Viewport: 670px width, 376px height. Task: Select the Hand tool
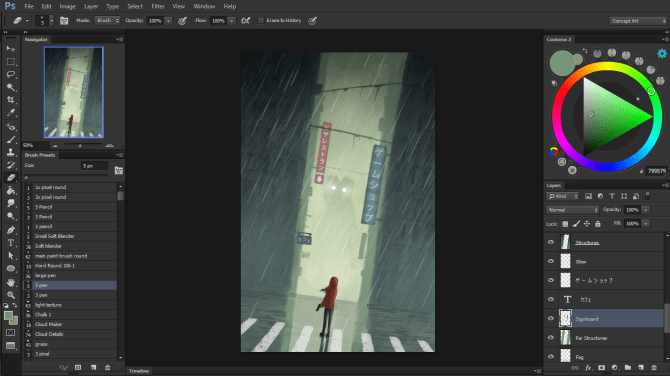point(11,282)
